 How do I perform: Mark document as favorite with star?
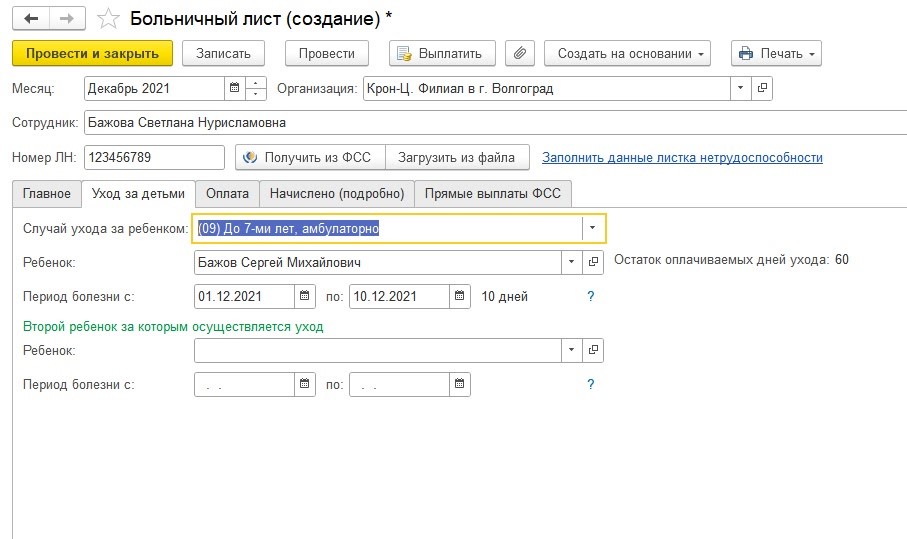(x=109, y=19)
